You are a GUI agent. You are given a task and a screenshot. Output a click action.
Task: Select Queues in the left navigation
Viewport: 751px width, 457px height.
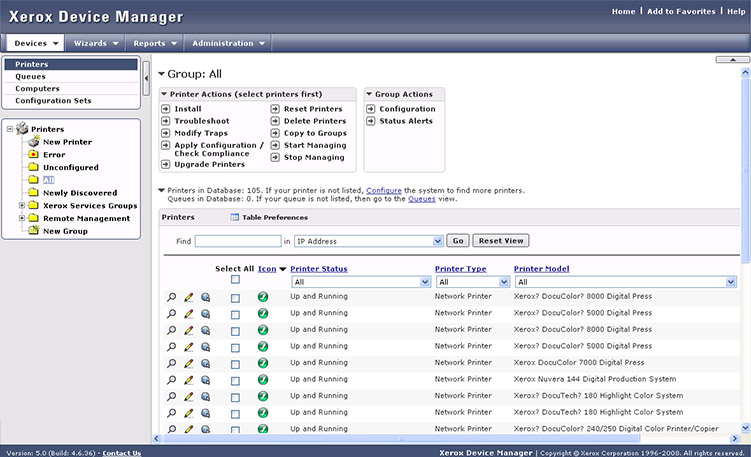click(30, 76)
